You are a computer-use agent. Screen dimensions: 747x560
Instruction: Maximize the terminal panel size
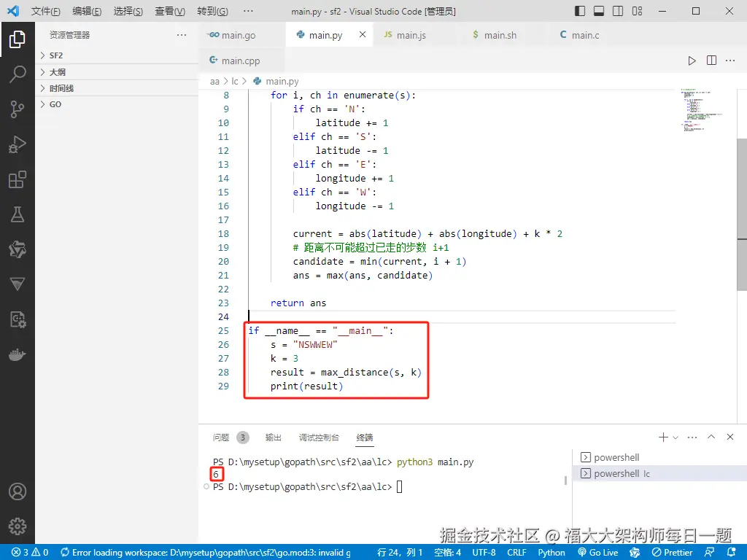coord(711,437)
